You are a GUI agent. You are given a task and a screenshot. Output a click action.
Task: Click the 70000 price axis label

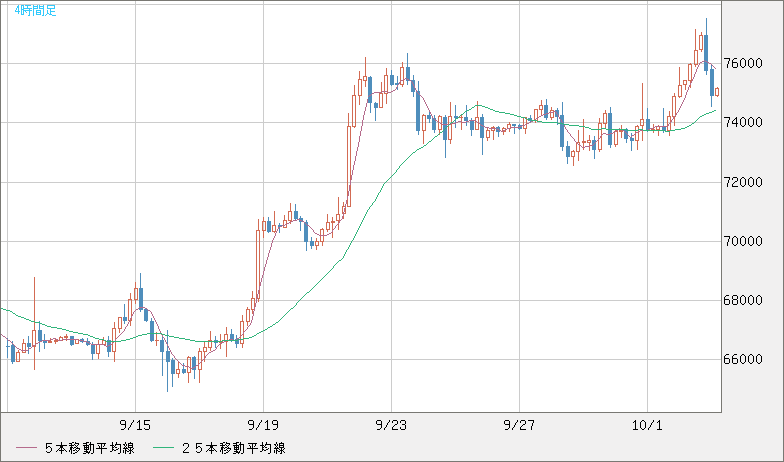[744, 241]
